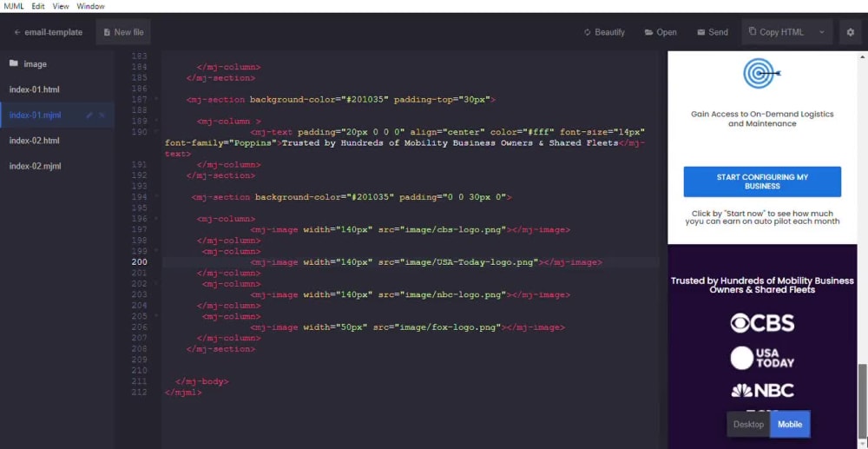Create a New file
The image size is (868, 449).
(x=123, y=32)
